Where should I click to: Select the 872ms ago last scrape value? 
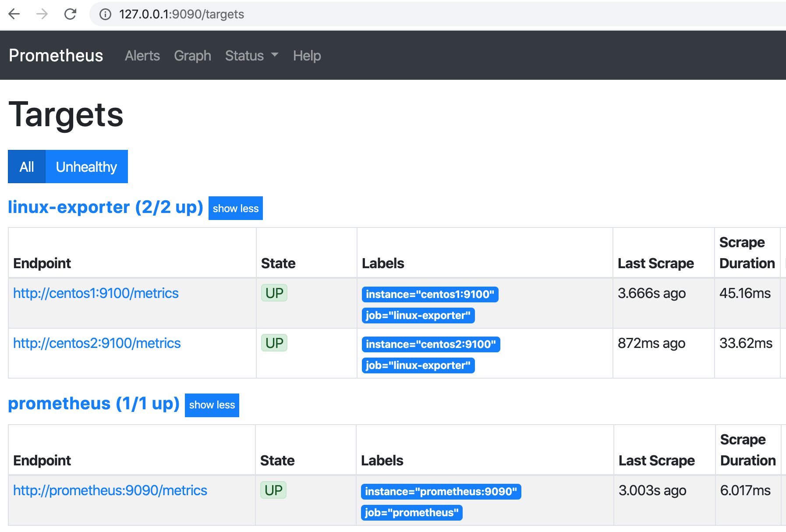(x=651, y=343)
